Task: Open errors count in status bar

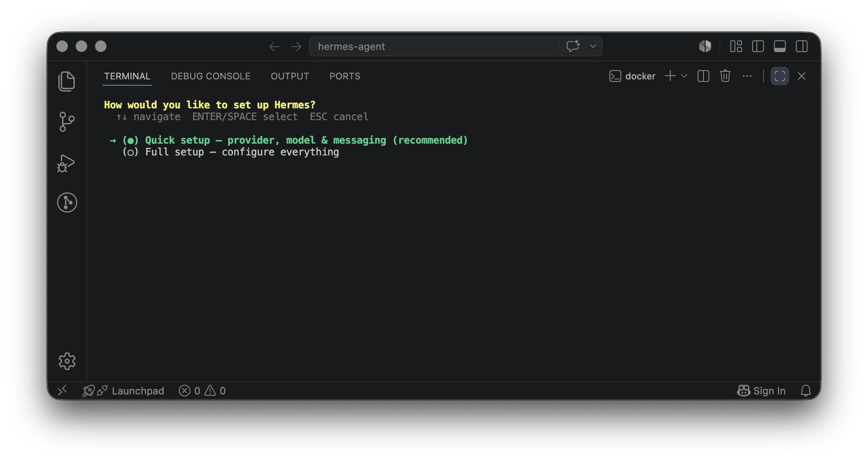Action: tap(189, 391)
